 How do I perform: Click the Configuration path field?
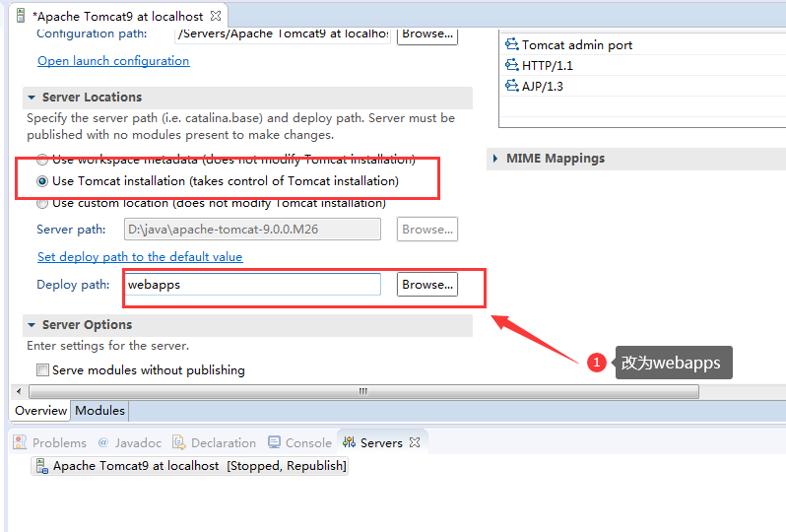coord(283,35)
